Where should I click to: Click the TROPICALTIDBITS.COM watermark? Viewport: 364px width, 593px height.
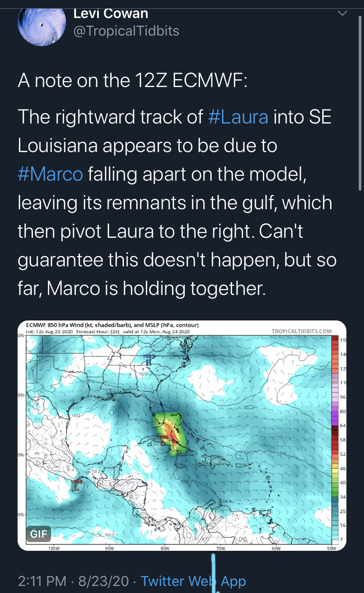coord(302,331)
